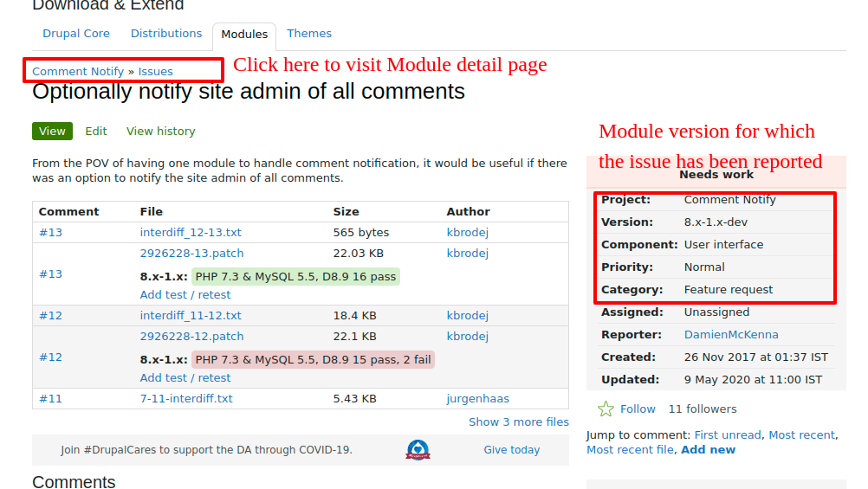Click the '11 followers' count text

(703, 409)
